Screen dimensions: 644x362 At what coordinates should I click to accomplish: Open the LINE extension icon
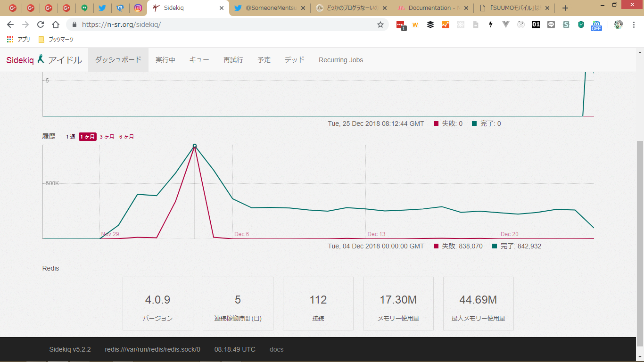[551, 25]
